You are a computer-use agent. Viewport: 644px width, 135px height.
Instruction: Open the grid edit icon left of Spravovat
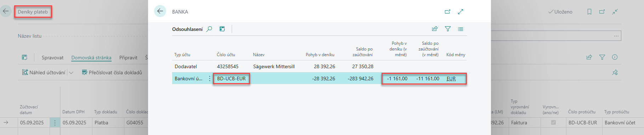[24, 58]
